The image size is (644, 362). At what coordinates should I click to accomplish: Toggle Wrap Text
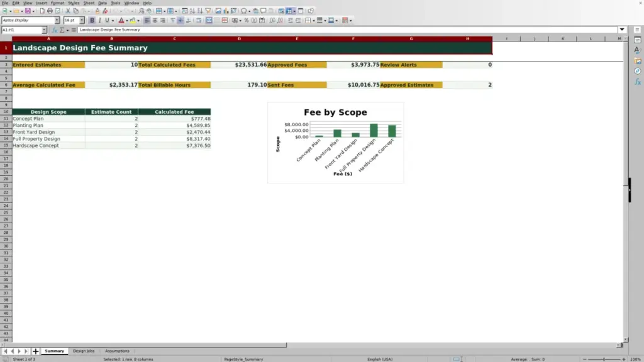click(x=199, y=20)
